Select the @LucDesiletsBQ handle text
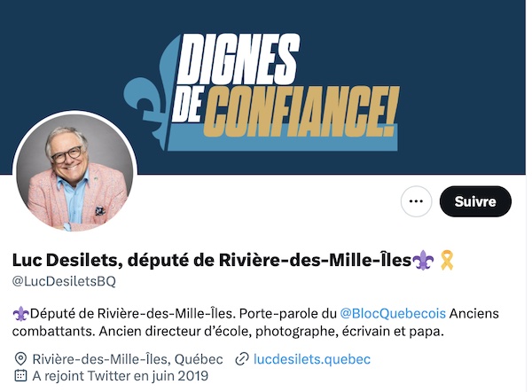This screenshot has width=532, height=392. (x=64, y=281)
